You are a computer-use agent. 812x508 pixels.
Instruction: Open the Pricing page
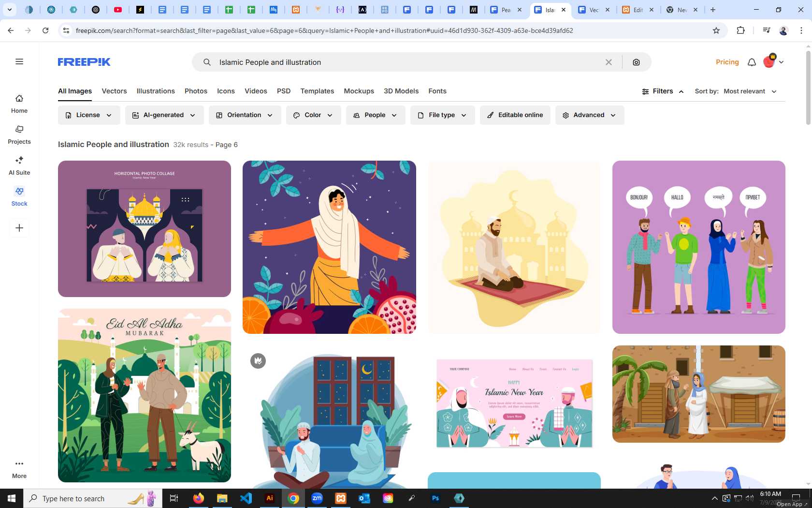[727, 62]
